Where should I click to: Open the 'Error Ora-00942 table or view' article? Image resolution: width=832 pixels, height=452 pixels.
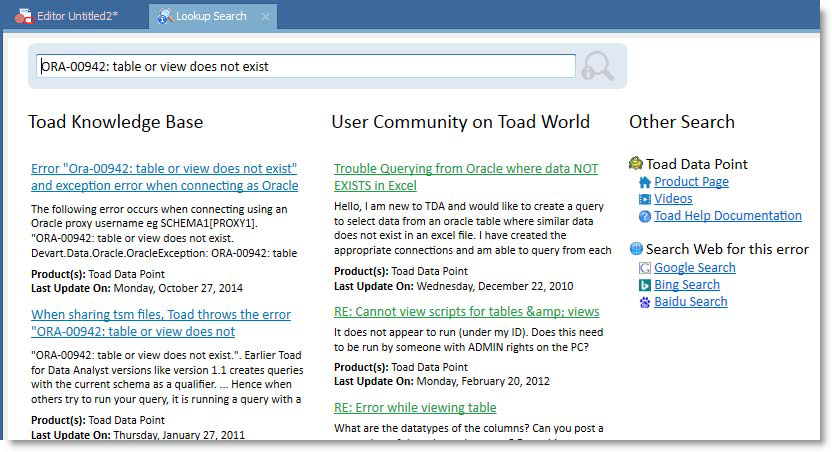(164, 177)
